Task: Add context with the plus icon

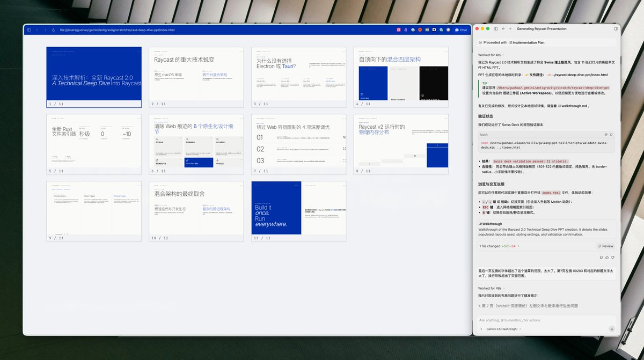Action: pos(481,329)
